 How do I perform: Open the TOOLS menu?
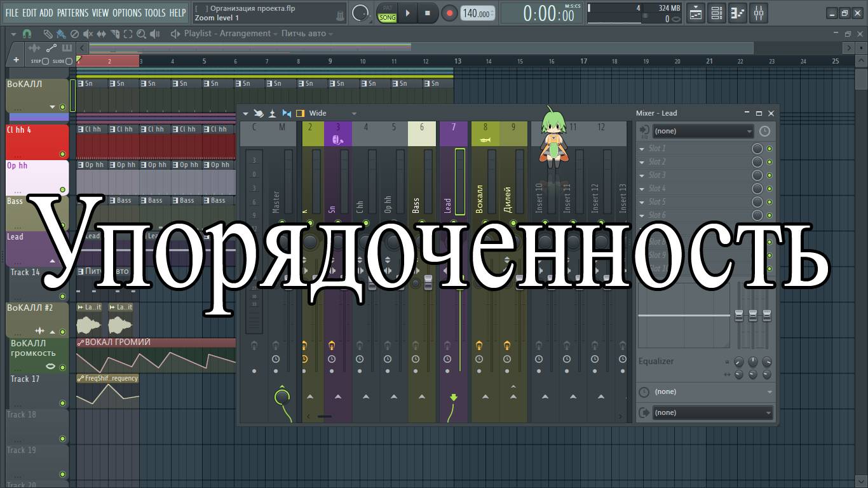155,13
